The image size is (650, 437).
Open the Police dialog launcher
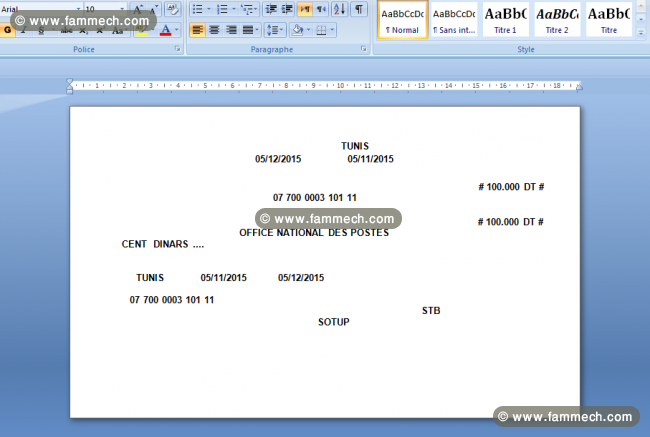click(177, 49)
